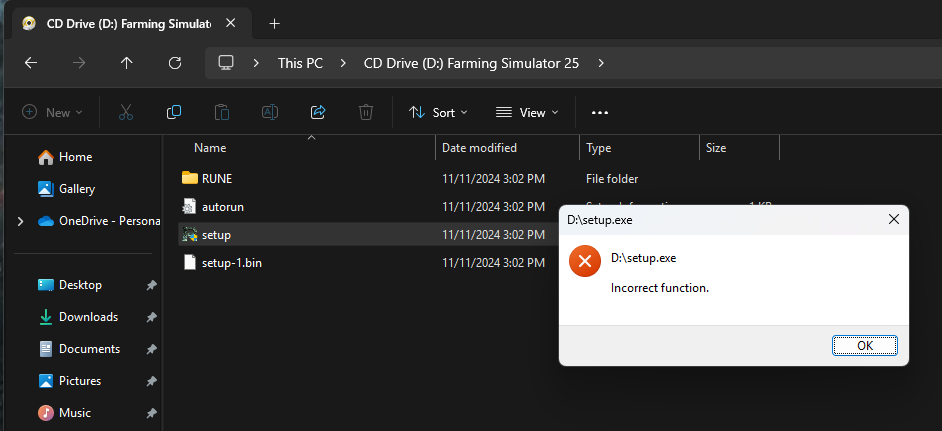Expand chevron after This PC

click(x=343, y=63)
